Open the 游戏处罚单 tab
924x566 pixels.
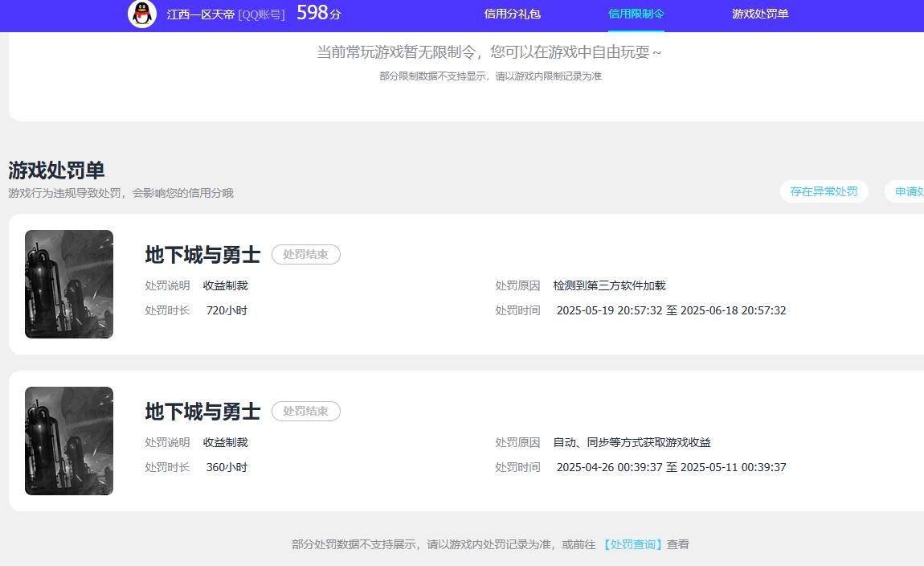tap(760, 14)
